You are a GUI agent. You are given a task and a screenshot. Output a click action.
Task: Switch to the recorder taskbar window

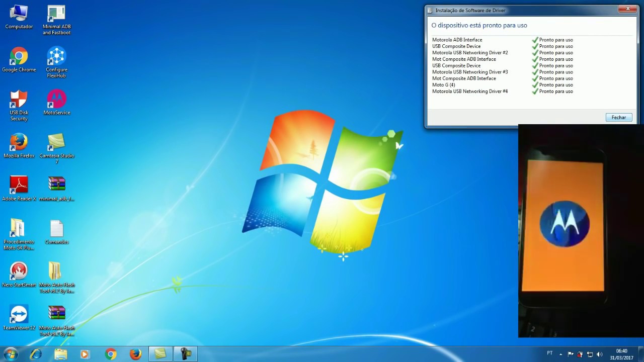pos(186,354)
